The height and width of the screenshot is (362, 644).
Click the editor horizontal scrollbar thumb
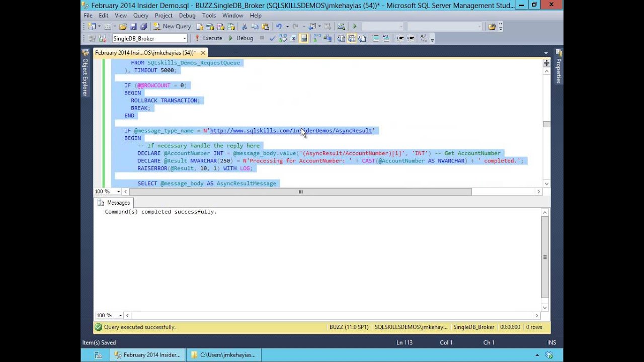point(301,192)
